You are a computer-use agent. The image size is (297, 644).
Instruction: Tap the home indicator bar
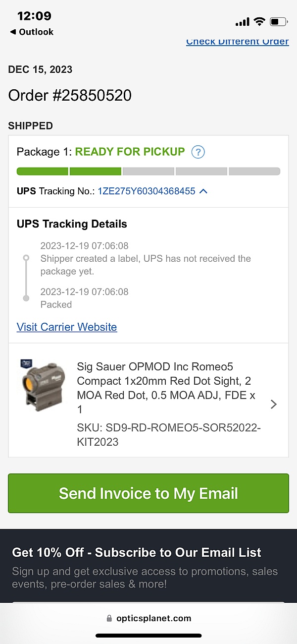(148, 636)
